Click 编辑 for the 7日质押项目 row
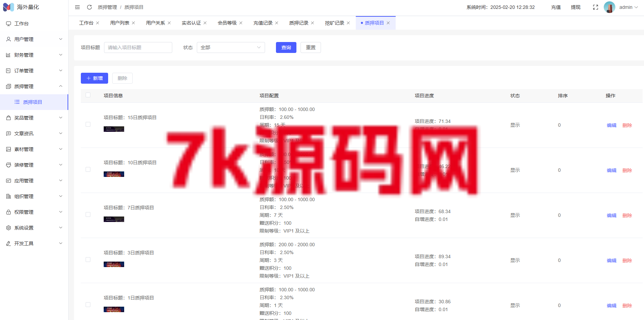Screen dimensions: 644x320 [x=612, y=215]
